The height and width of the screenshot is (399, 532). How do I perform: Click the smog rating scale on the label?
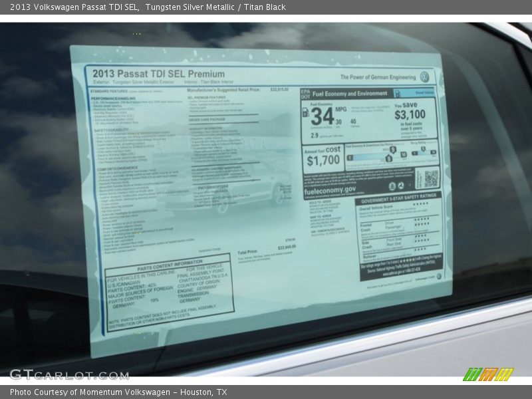[424, 152]
